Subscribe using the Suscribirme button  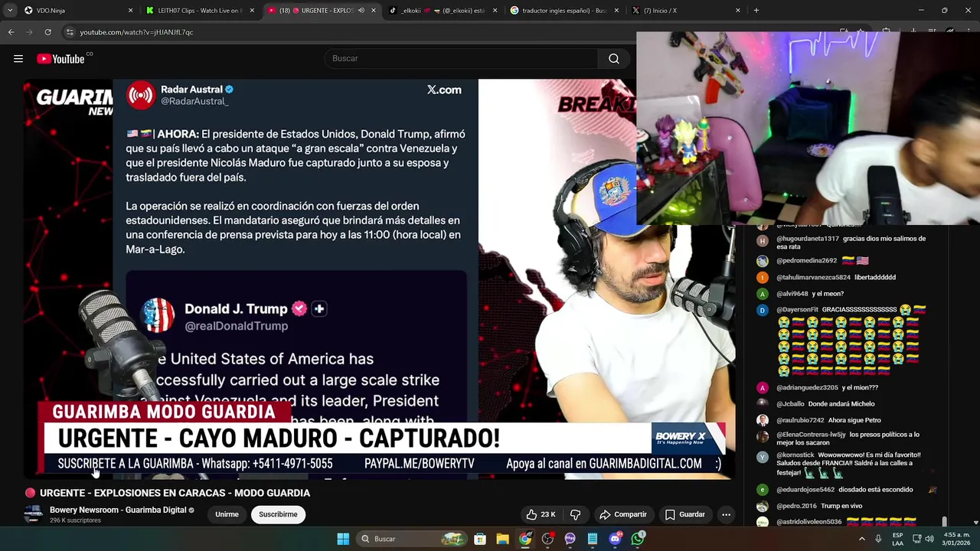coord(278,514)
